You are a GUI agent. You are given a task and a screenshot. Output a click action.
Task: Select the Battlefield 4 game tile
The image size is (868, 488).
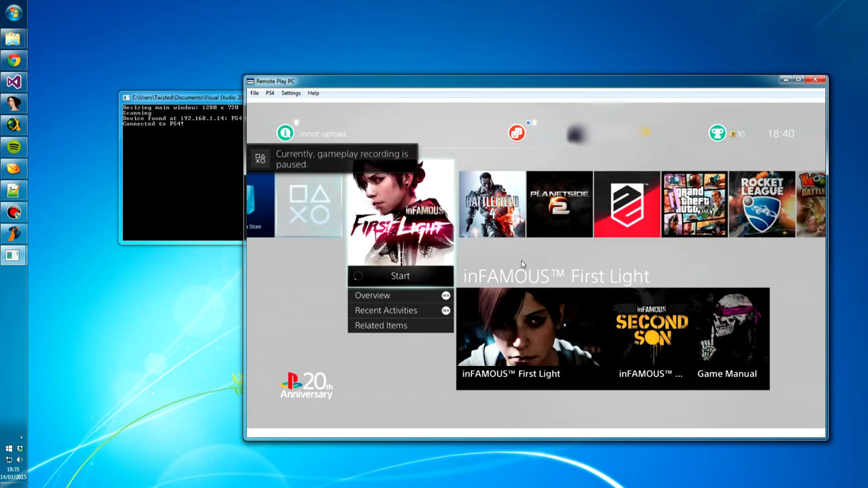(492, 204)
